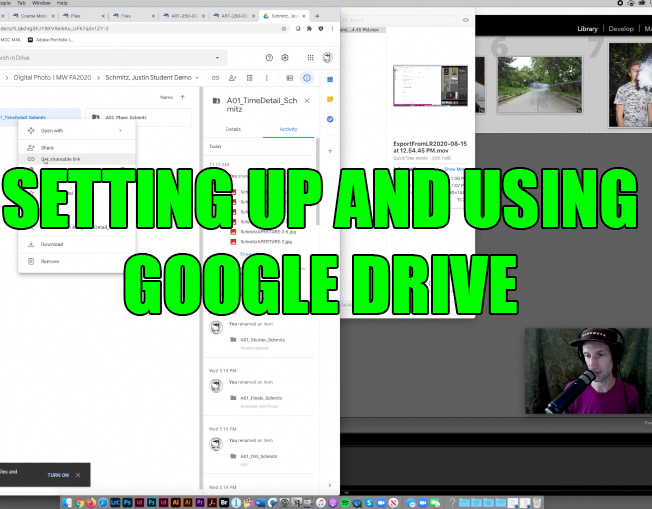Viewport: 652px width, 509px height.
Task: Open Adobe Acrobat from the Dock
Action: click(212, 502)
